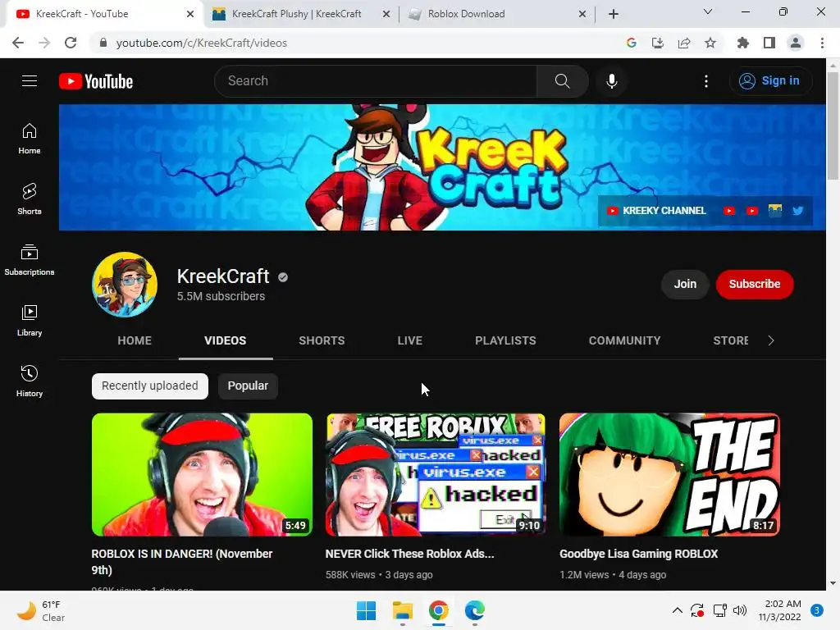The height and width of the screenshot is (630, 840).
Task: Click title NEVER Click These Roblox Ads...
Action: pos(410,554)
